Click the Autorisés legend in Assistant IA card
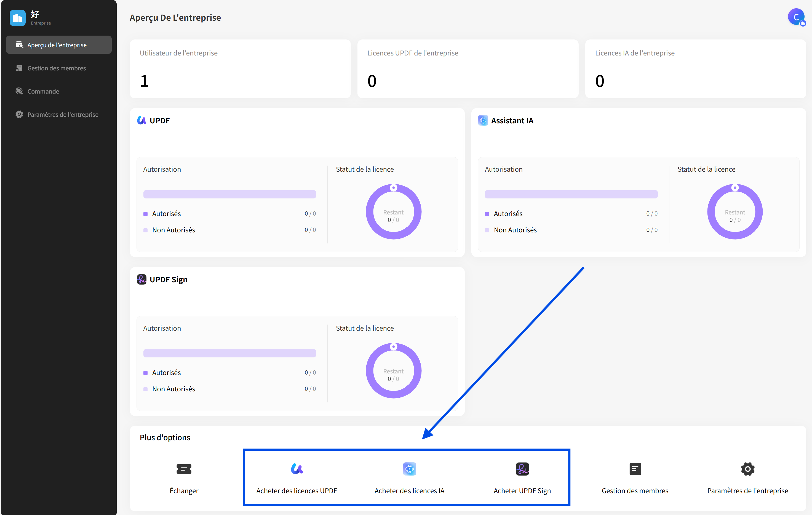 click(508, 214)
